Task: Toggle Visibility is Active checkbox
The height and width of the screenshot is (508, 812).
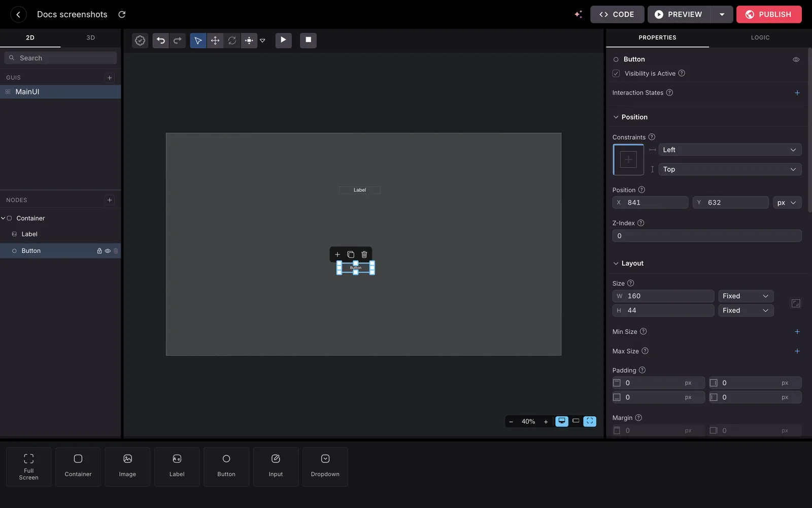Action: tap(616, 74)
